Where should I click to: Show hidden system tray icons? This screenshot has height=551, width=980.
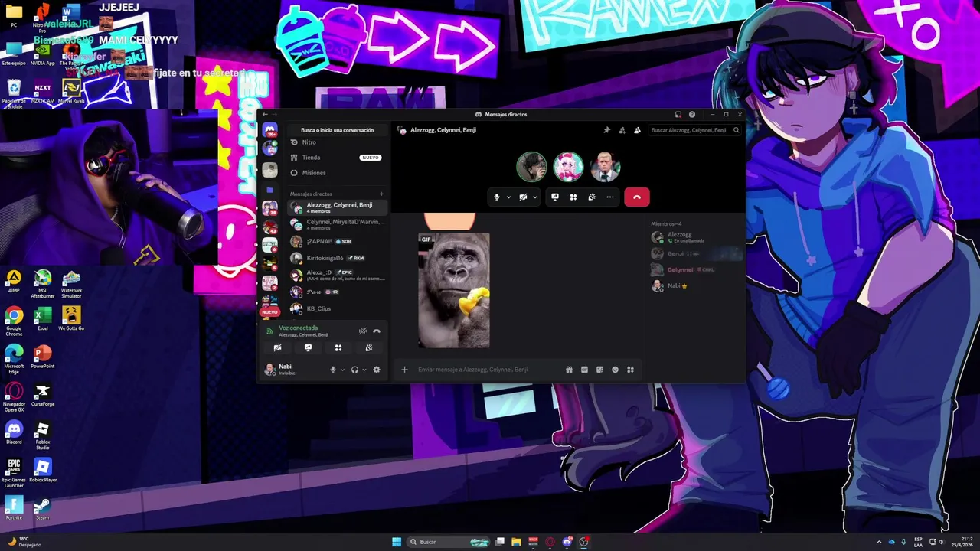click(x=879, y=542)
